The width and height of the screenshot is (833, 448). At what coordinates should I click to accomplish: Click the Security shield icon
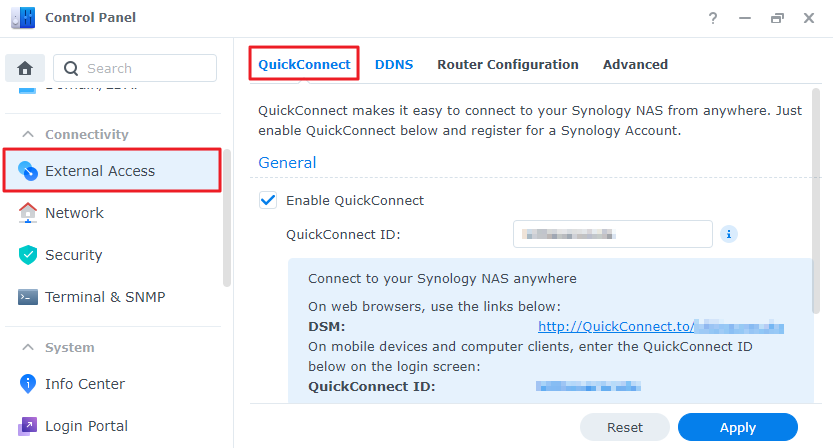pyautogui.click(x=28, y=255)
